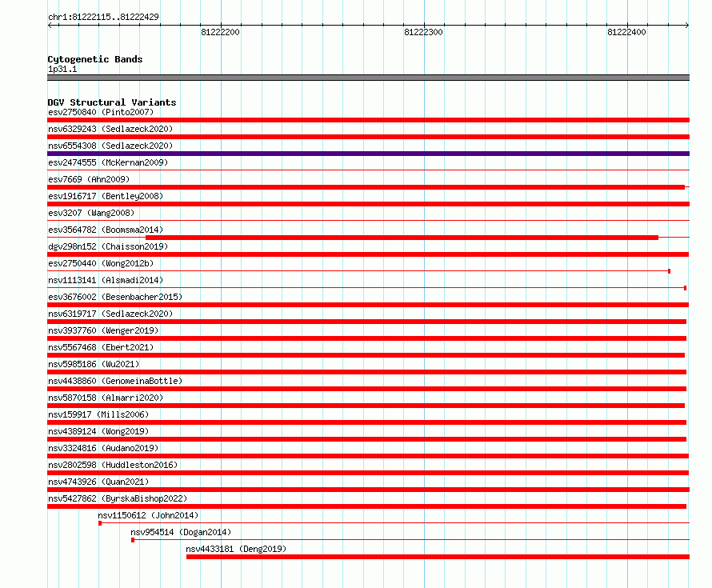Open esv3676002 (Besenbacher2015) variant
This screenshot has width=712, height=588.
click(115, 297)
